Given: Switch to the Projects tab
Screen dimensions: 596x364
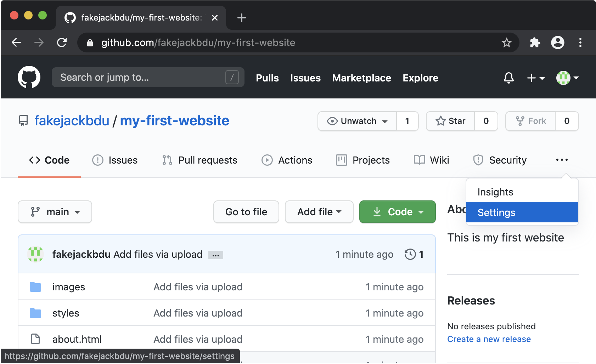Looking at the screenshot, I should pos(362,160).
